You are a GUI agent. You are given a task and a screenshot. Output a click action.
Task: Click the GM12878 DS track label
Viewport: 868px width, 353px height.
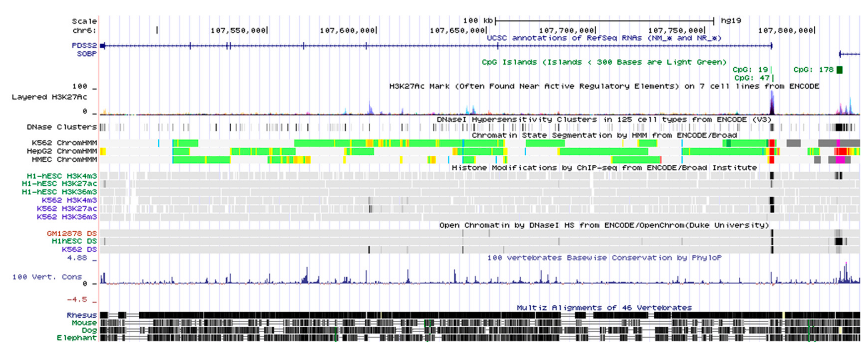click(x=72, y=233)
